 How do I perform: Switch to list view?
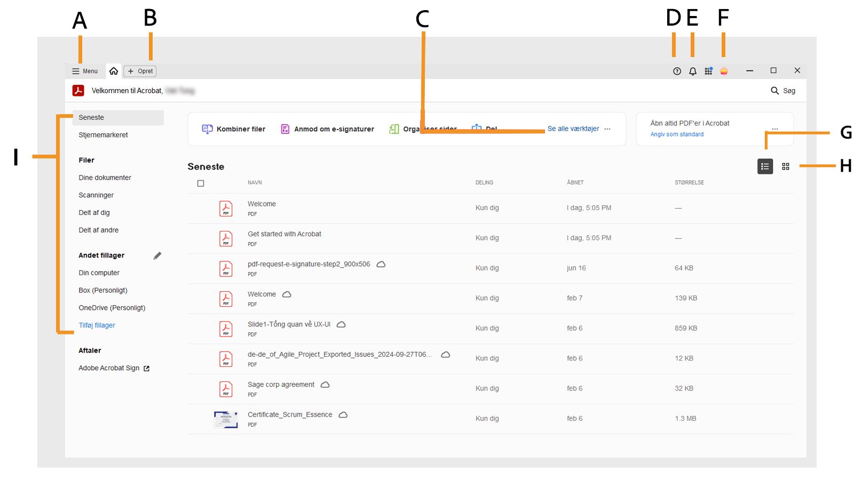click(x=765, y=166)
